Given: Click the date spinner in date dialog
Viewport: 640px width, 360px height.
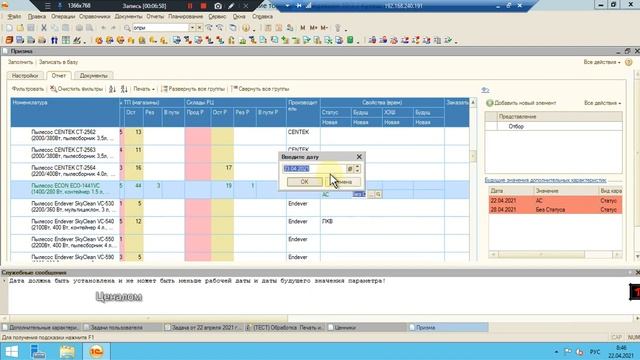Looking at the screenshot, I should pos(358,169).
